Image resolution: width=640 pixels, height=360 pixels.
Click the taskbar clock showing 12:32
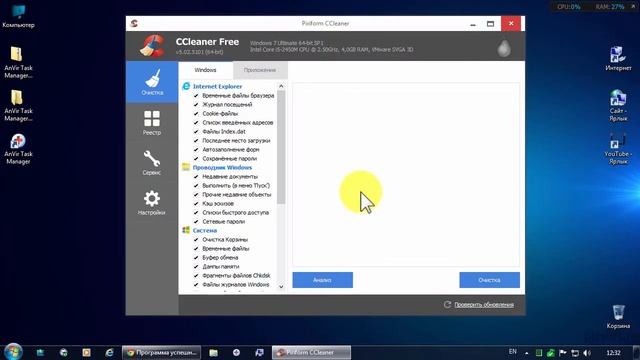pyautogui.click(x=613, y=353)
